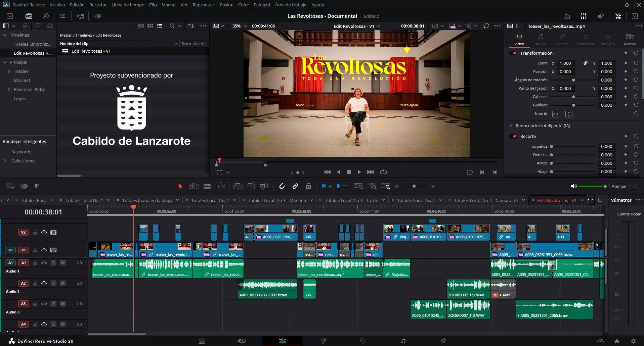This screenshot has width=644, height=346.
Task: Open the Project Manager home icon
Action: 617,341
